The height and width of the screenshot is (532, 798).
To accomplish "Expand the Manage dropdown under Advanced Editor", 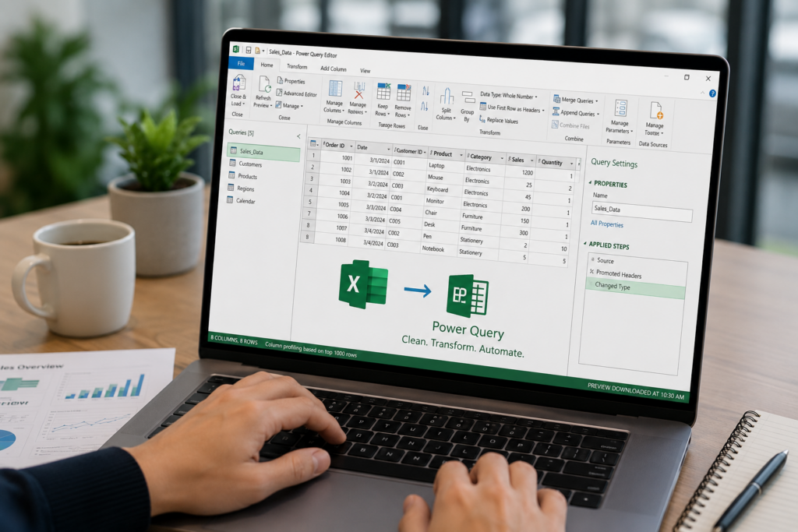I will (302, 106).
